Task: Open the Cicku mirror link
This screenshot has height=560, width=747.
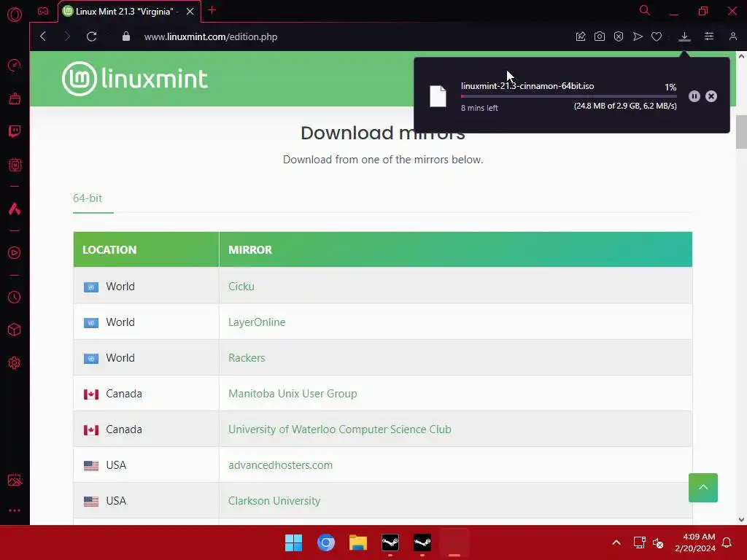Action: click(x=241, y=286)
